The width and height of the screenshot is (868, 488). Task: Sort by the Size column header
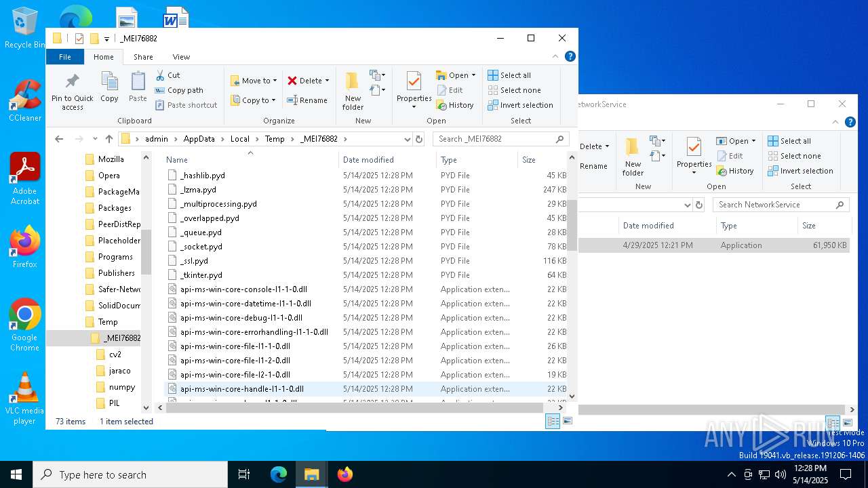coord(542,160)
